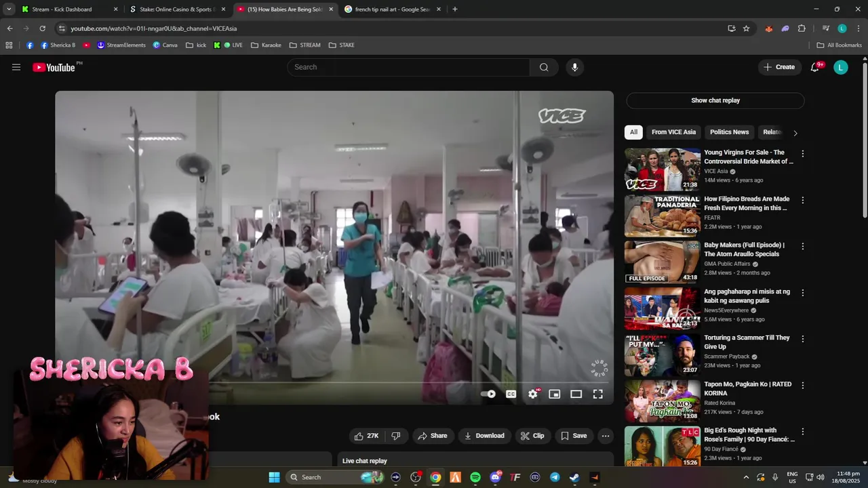Open the tab search dropdown arrow
868x488 pixels.
tap(9, 9)
